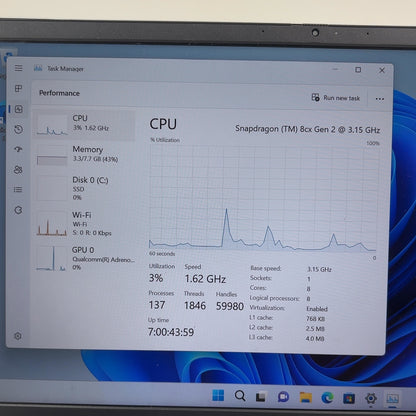Open App history sidebar icon
This screenshot has width=416, height=416.
pyautogui.click(x=19, y=129)
